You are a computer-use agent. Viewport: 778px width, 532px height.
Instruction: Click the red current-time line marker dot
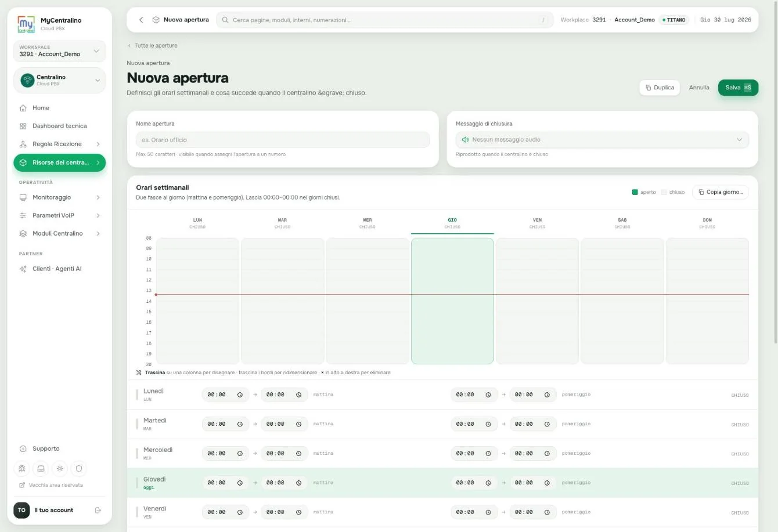click(x=156, y=295)
